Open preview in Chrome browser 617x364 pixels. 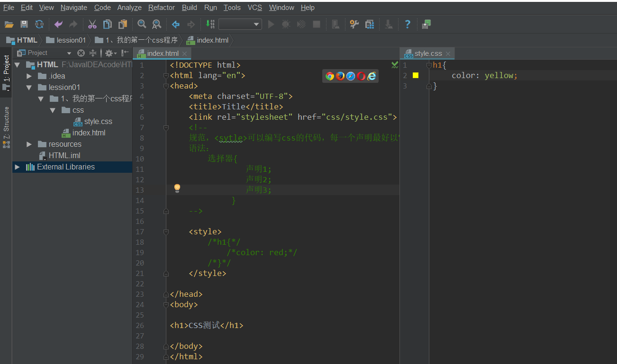330,76
